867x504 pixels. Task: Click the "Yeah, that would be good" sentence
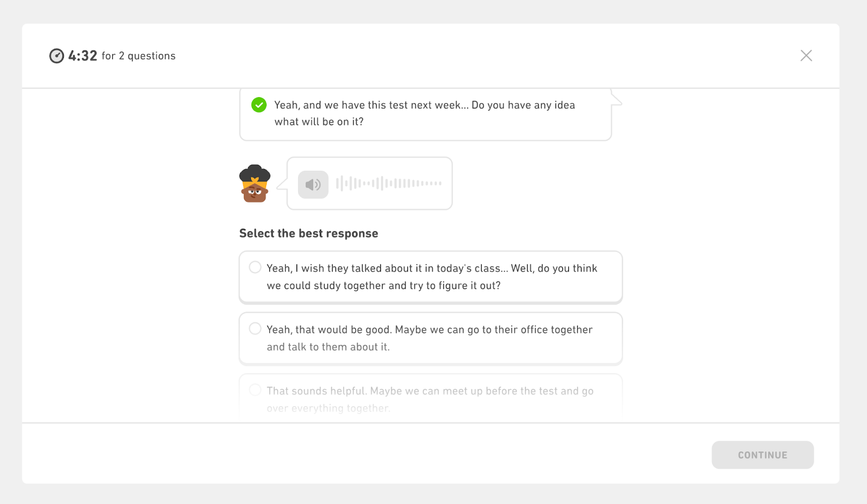tap(328, 329)
